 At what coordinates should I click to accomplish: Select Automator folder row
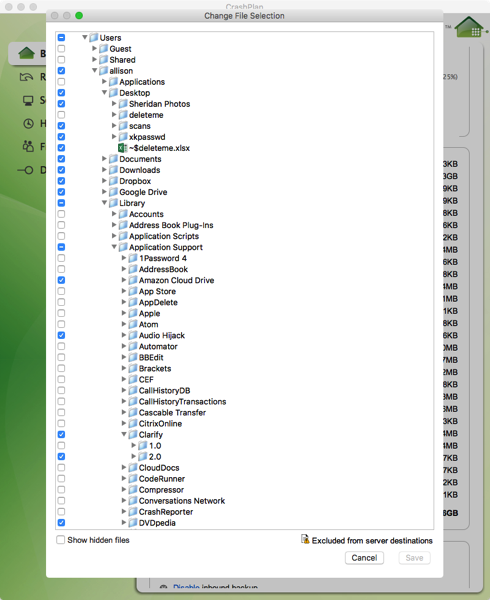[x=245, y=346]
